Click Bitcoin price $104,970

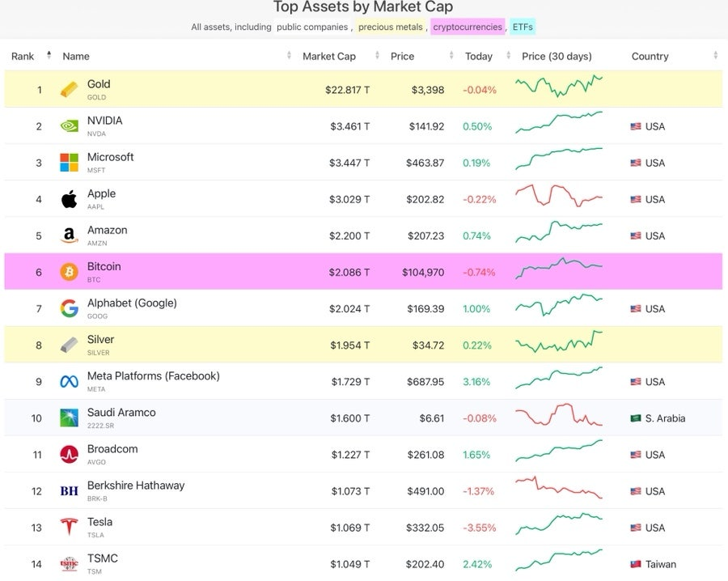pos(423,273)
